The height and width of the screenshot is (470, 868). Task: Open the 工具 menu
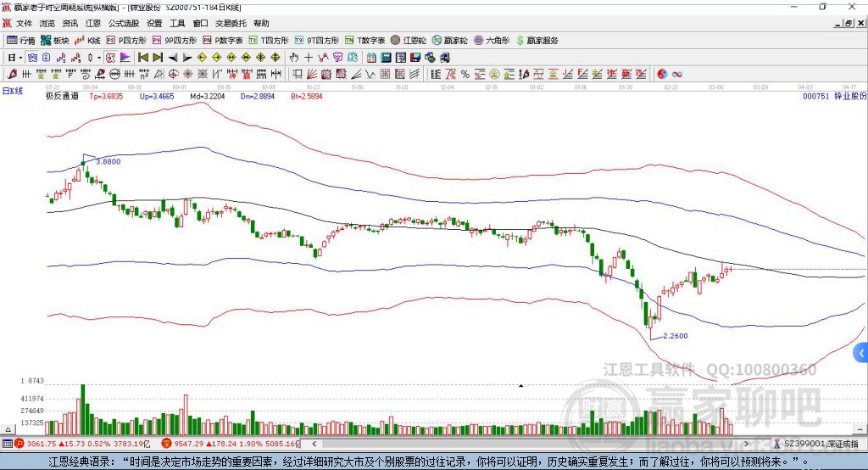(177, 23)
